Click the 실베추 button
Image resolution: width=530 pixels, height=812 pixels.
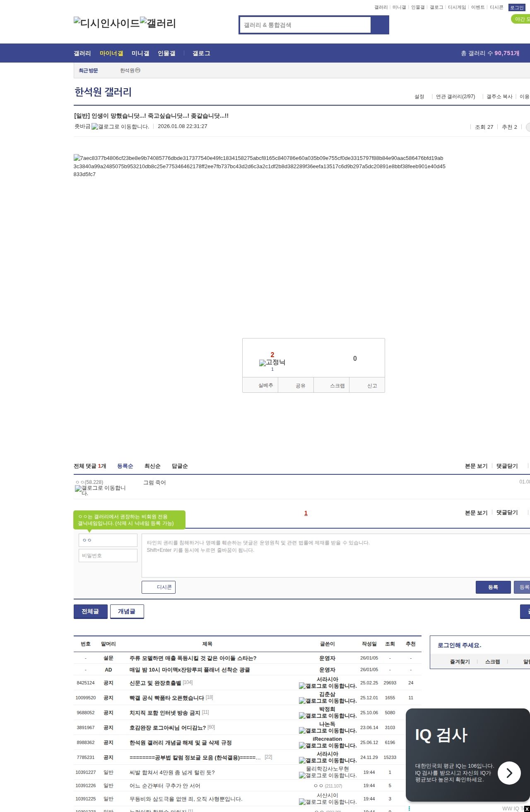[260, 385]
